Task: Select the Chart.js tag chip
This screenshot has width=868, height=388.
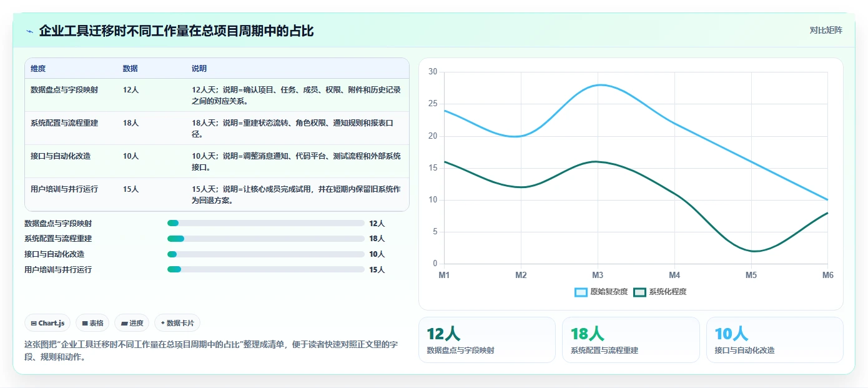Action: [x=47, y=323]
